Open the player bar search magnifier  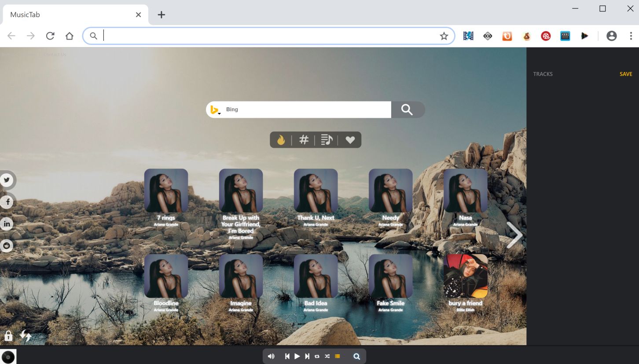357,357
